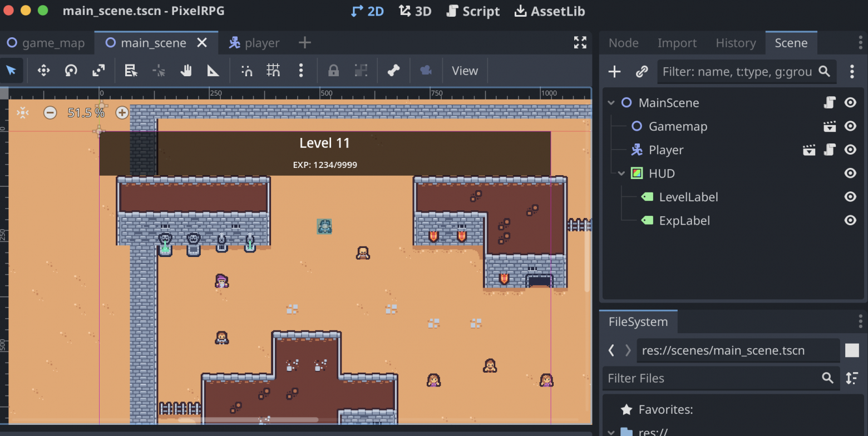Hide the ExpLabel node
Image resolution: width=868 pixels, height=436 pixels.
(850, 221)
